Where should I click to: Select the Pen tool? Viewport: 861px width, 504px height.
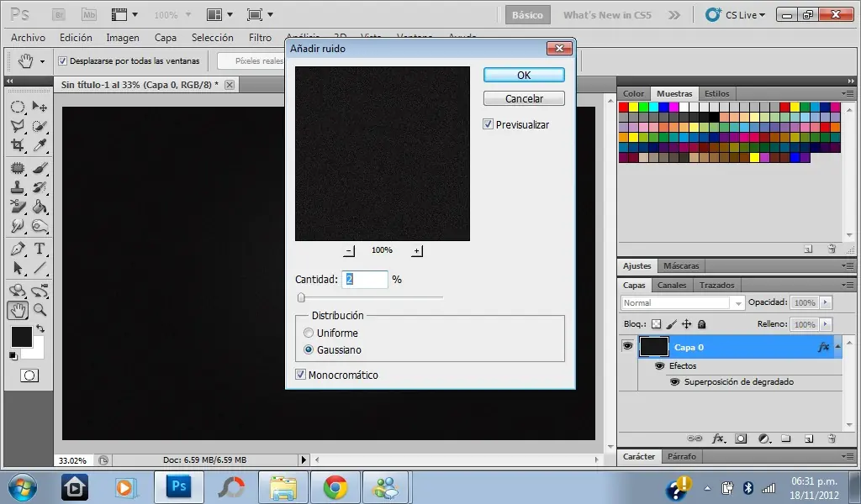[x=17, y=249]
